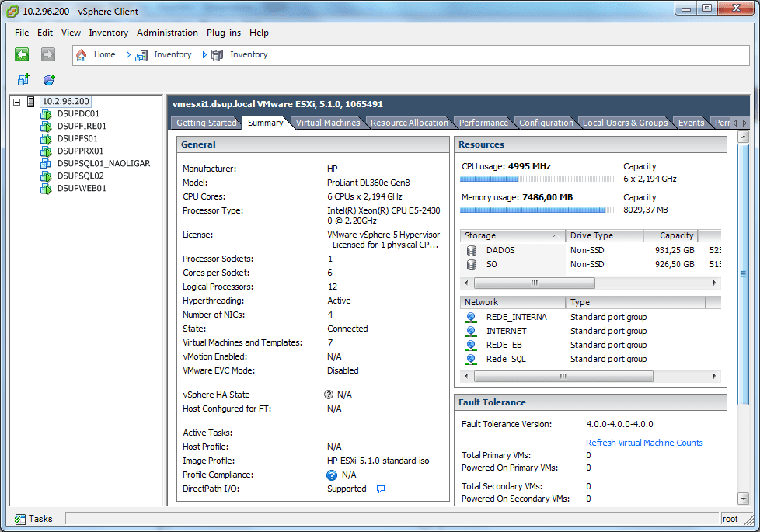Collapse the 10.2.96.200 host tree node
Image resolution: width=760 pixels, height=532 pixels.
[17, 102]
